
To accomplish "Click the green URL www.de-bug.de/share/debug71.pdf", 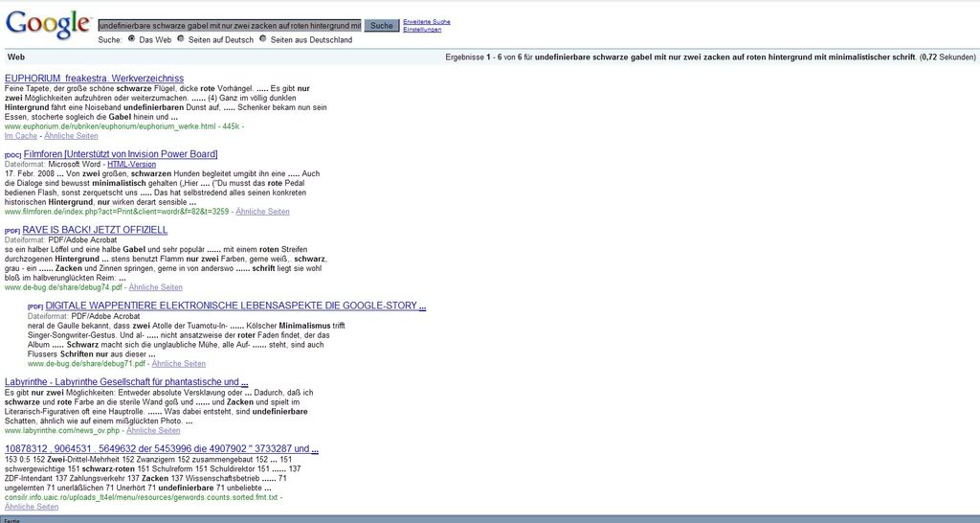I will tap(86, 363).
